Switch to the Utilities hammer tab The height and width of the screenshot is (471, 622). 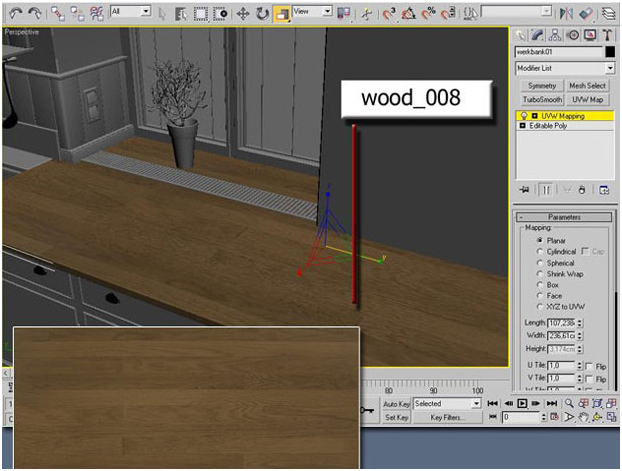tap(607, 35)
